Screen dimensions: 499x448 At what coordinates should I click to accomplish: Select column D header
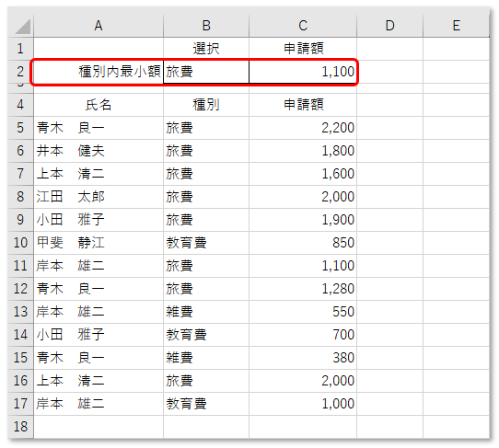click(389, 26)
